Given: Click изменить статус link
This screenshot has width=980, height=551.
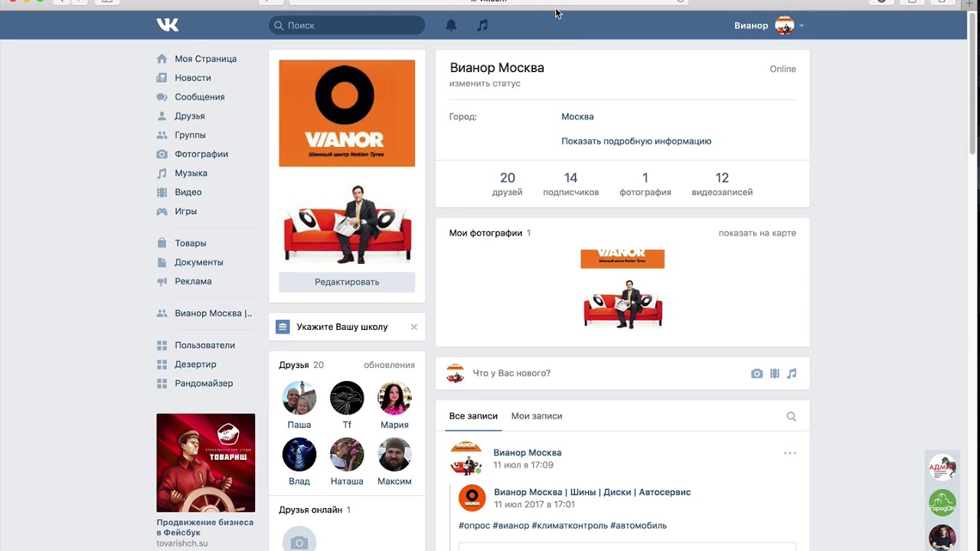Looking at the screenshot, I should click(x=485, y=83).
